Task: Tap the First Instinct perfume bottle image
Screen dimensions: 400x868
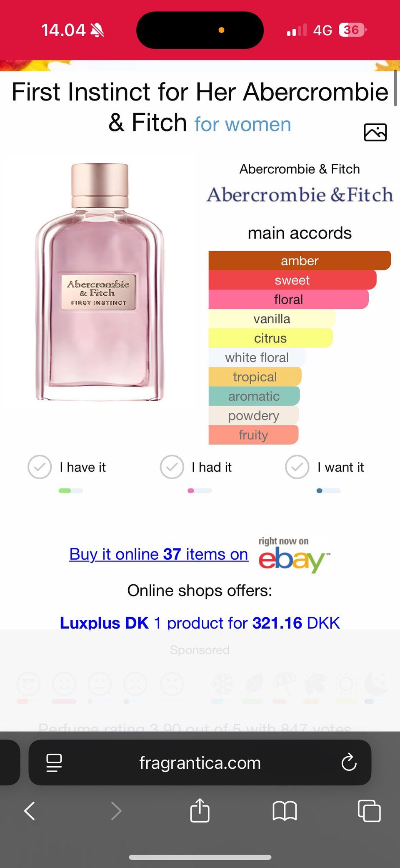Action: (x=100, y=282)
